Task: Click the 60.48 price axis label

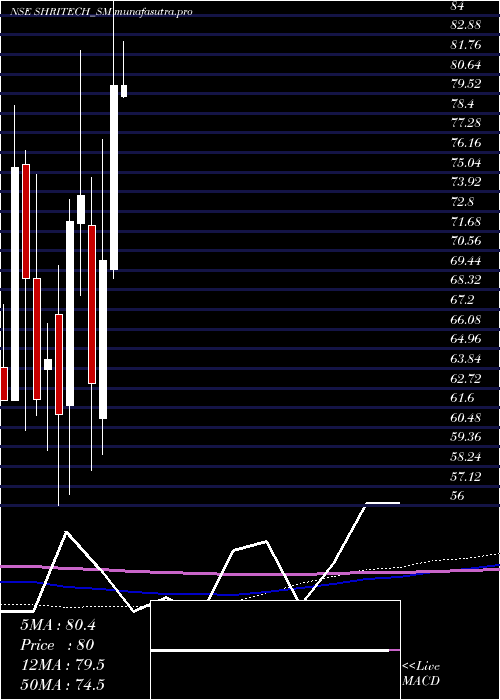Action: point(466,418)
